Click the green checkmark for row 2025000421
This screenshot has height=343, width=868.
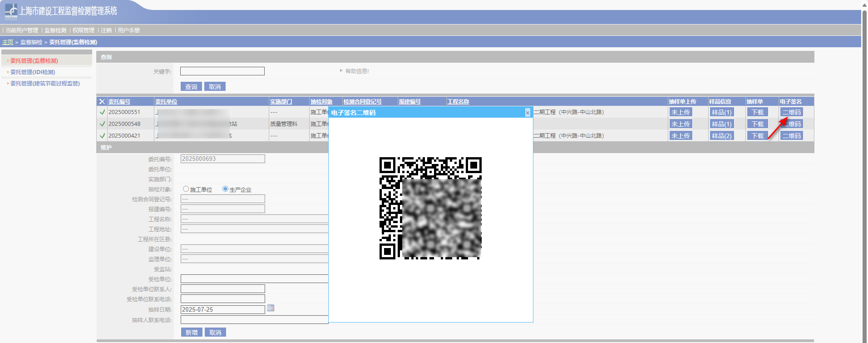(x=102, y=136)
